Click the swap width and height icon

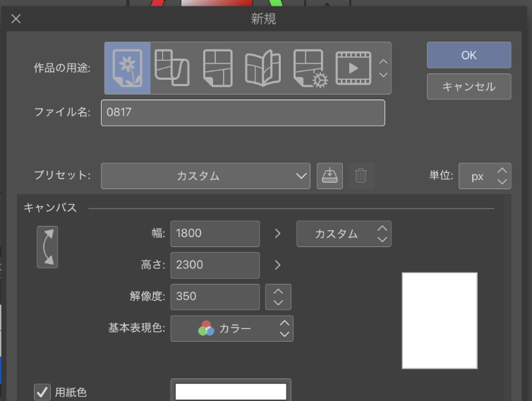click(x=47, y=247)
